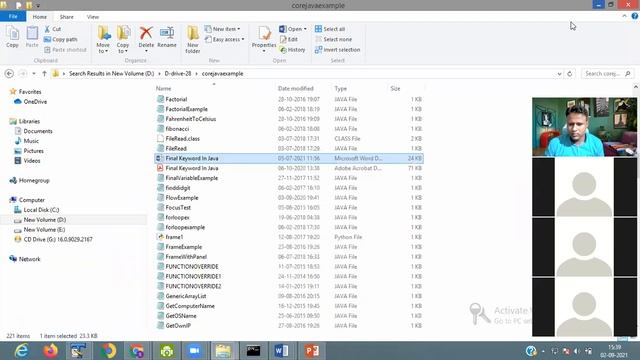Click Edit in the Open group

pyautogui.click(x=289, y=40)
